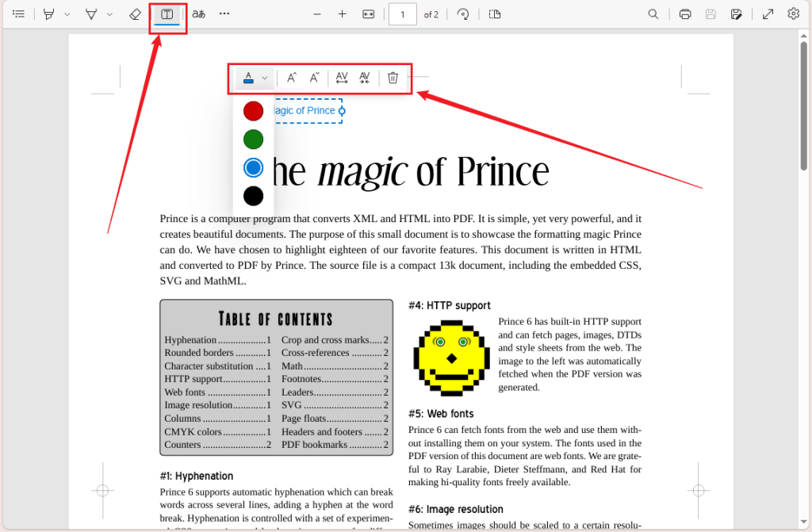Expand the Highlight tool options dropdown

click(67, 14)
